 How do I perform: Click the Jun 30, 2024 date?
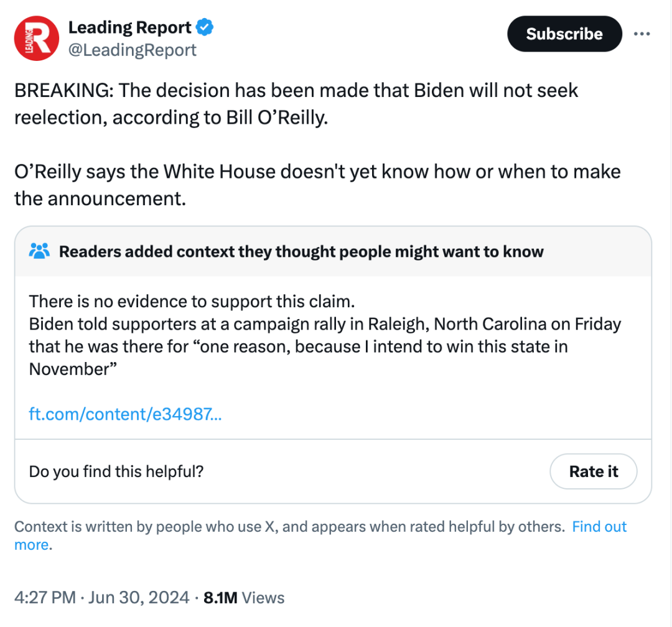click(x=139, y=597)
